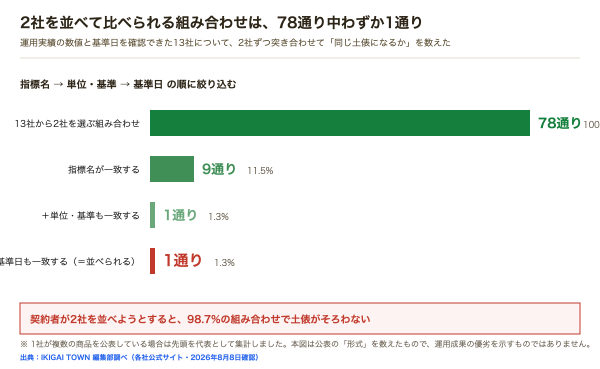Click the label +単位・基準も一致する
The height and width of the screenshot is (369, 600).
91,216
